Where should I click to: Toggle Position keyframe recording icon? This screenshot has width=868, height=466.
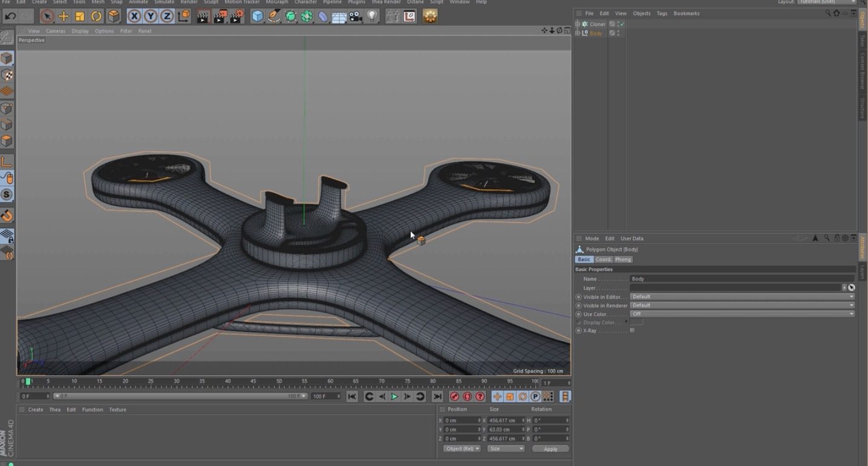tap(497, 396)
